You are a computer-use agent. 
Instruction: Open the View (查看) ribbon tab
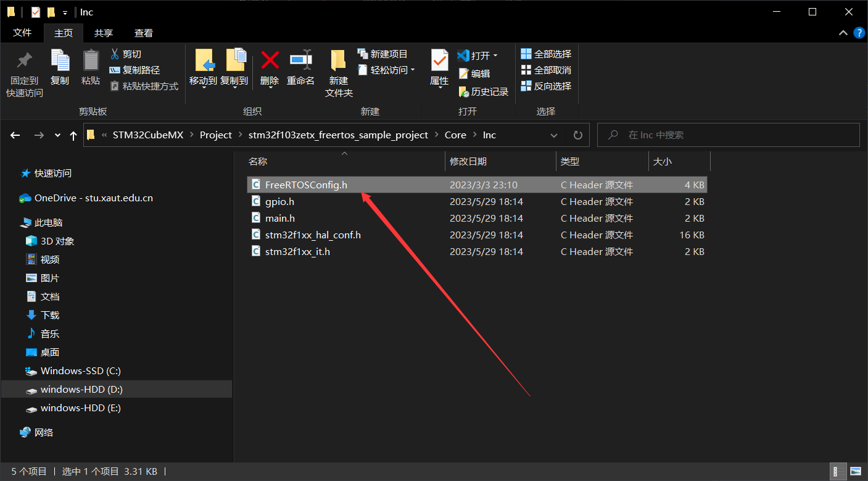coord(143,33)
